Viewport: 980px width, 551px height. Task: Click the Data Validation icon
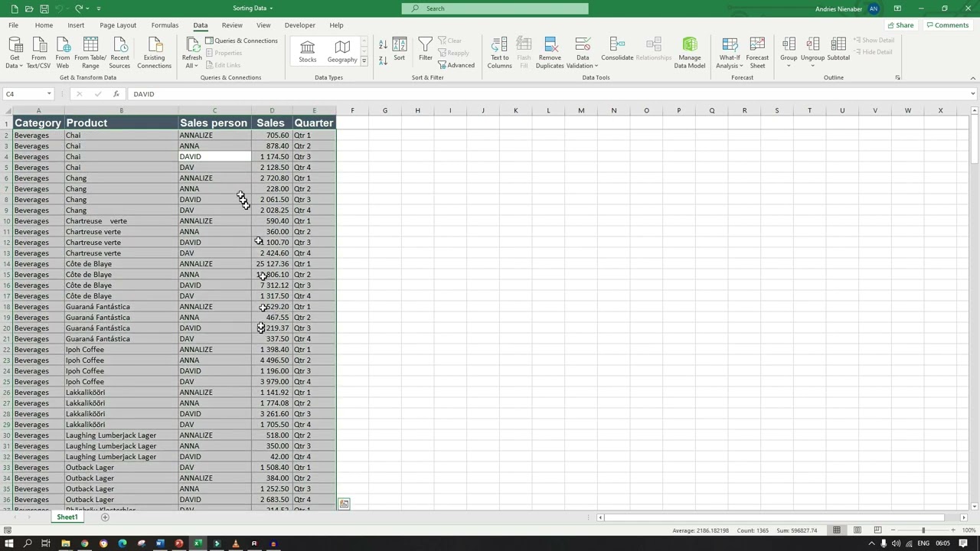pyautogui.click(x=583, y=45)
